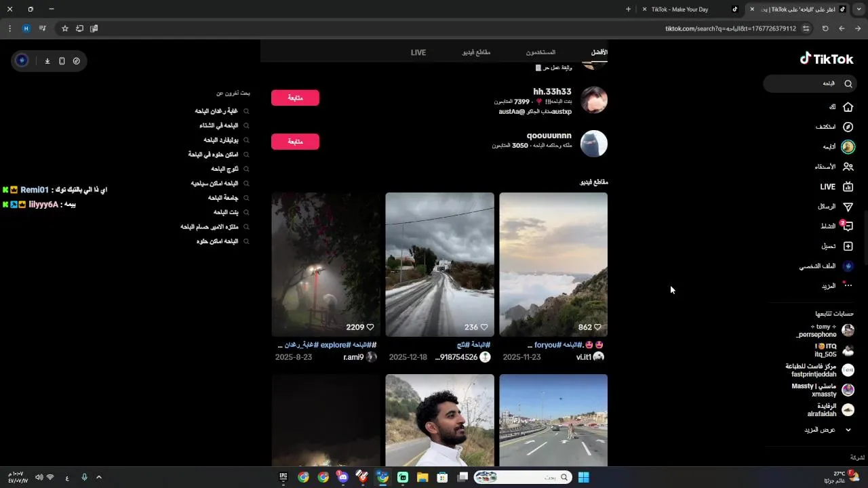Open Chrome three-dot menu
This screenshot has width=868, height=488.
click(x=9, y=28)
